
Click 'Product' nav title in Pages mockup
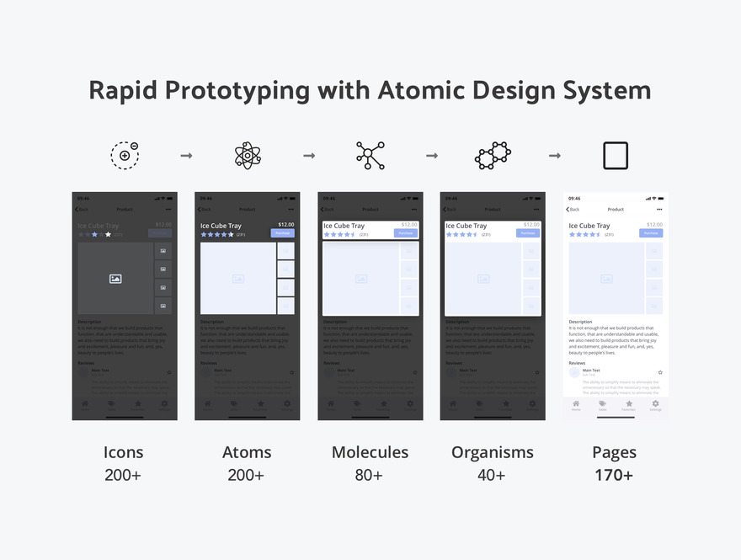[616, 210]
